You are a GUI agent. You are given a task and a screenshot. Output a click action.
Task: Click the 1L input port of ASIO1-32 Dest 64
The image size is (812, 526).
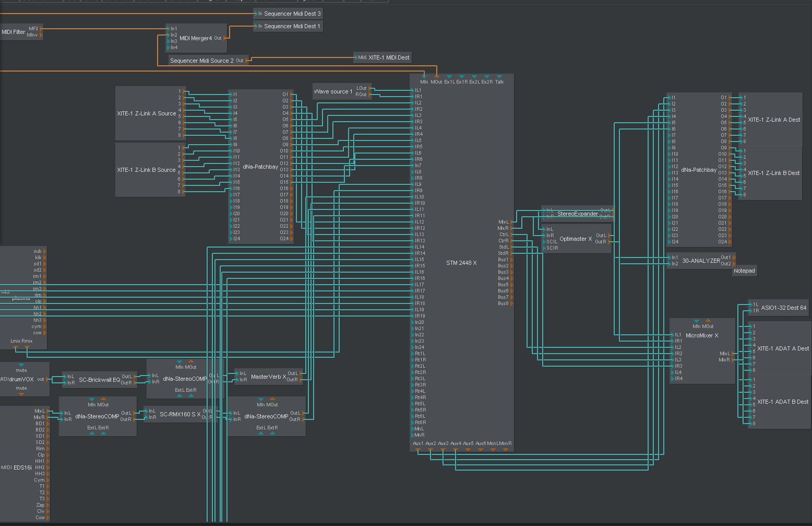pyautogui.click(x=750, y=305)
